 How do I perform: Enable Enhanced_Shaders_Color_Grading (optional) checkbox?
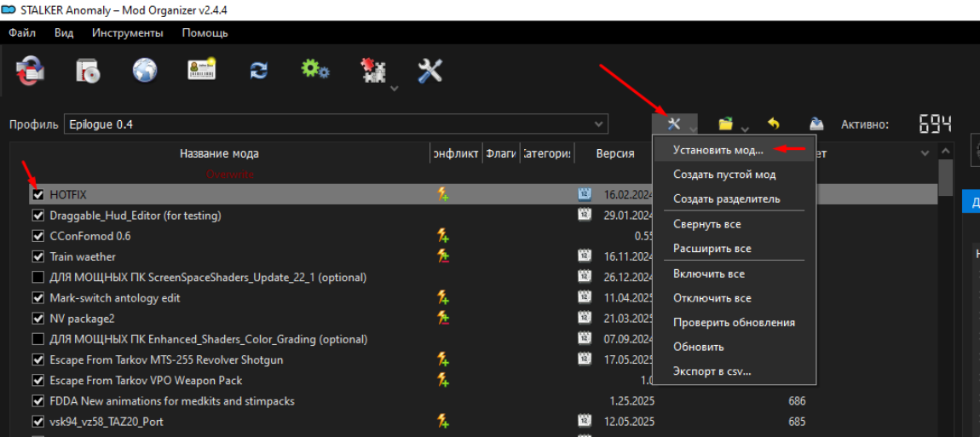tap(38, 340)
